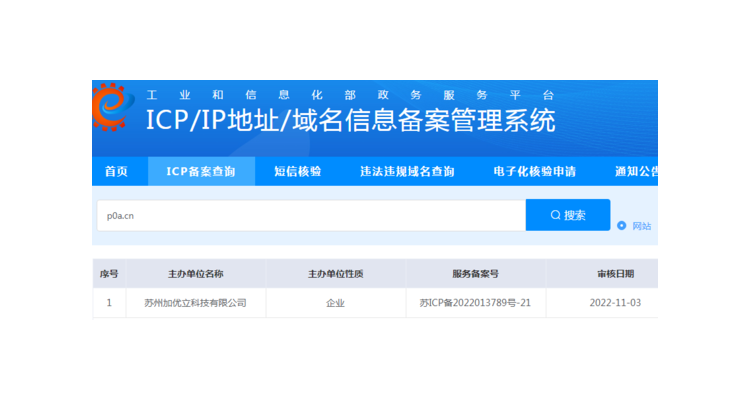Go to the 电子化核验申请 tab
750x400 pixels.
click(x=535, y=171)
